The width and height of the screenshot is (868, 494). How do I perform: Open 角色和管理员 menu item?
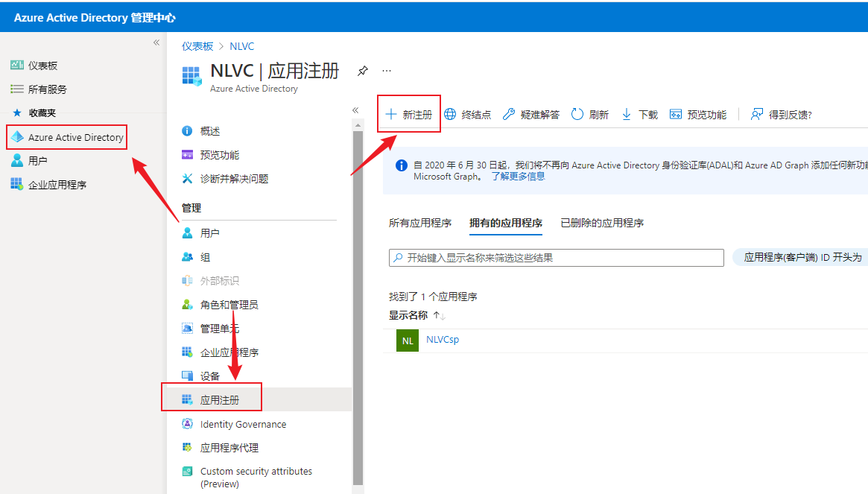click(x=220, y=305)
